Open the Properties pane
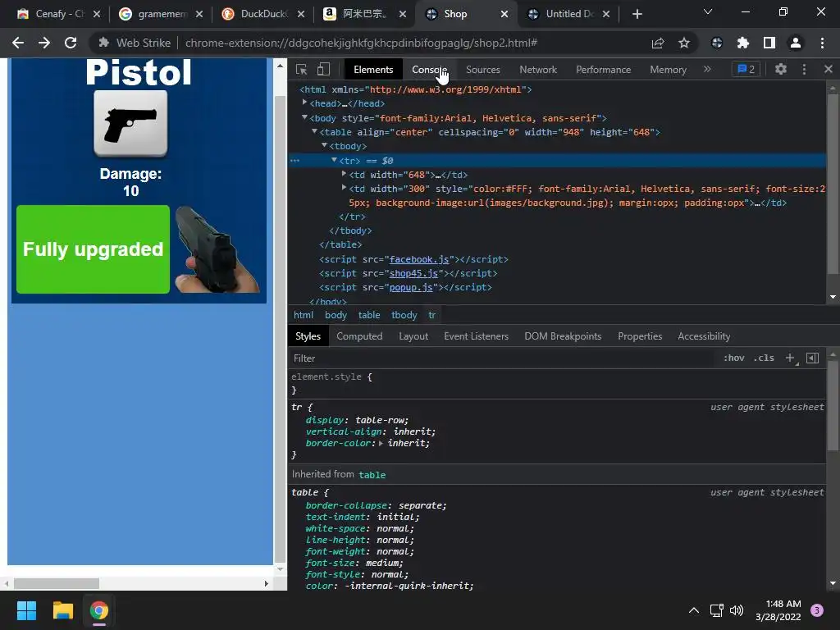The height and width of the screenshot is (630, 840). click(x=640, y=336)
